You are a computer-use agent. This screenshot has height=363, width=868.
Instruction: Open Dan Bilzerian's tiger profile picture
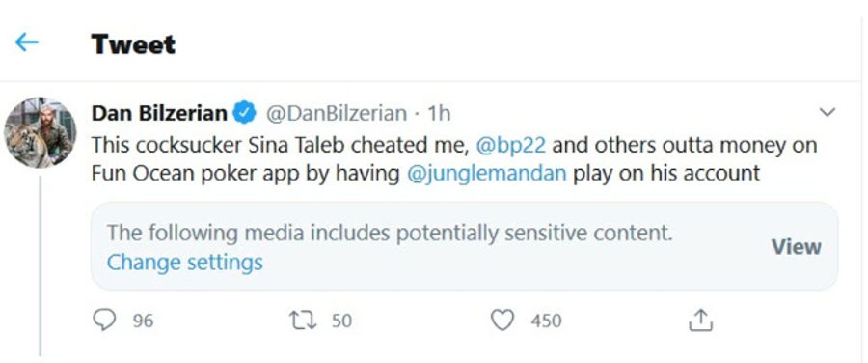click(40, 133)
